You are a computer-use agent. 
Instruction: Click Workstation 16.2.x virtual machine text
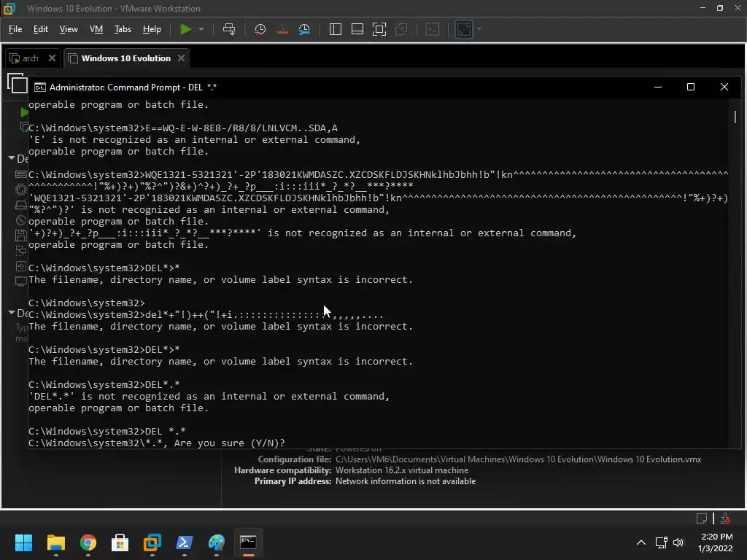tap(402, 470)
